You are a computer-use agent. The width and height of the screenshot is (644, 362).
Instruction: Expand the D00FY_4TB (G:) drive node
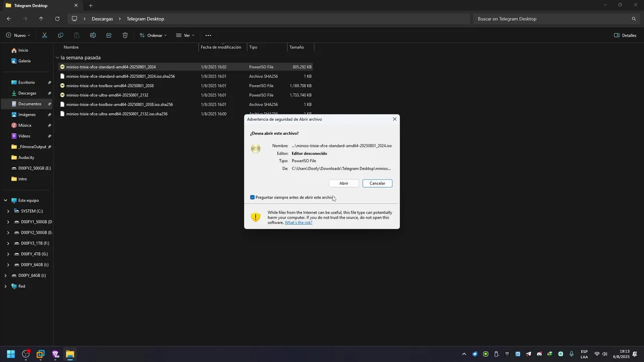pos(8,254)
